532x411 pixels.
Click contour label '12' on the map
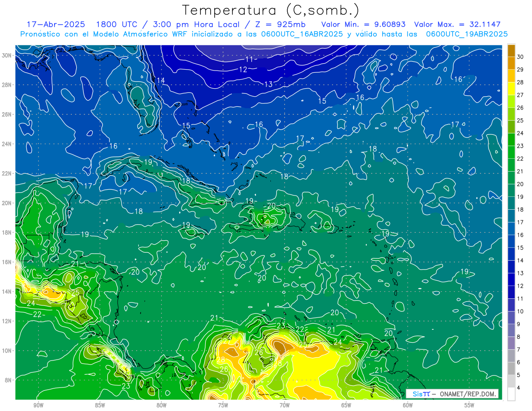pos(243,70)
